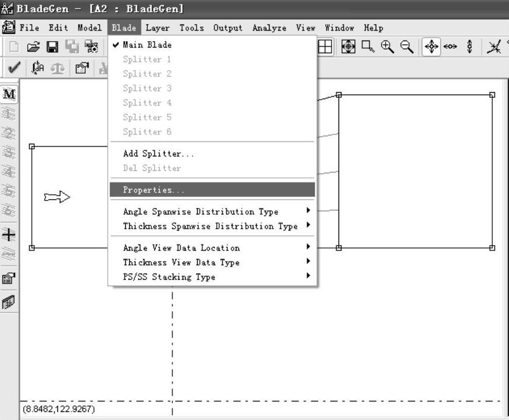Viewport: 509px width, 420px height.
Task: Expand PS/SS Stacking Type submenu
Action: pos(212,277)
